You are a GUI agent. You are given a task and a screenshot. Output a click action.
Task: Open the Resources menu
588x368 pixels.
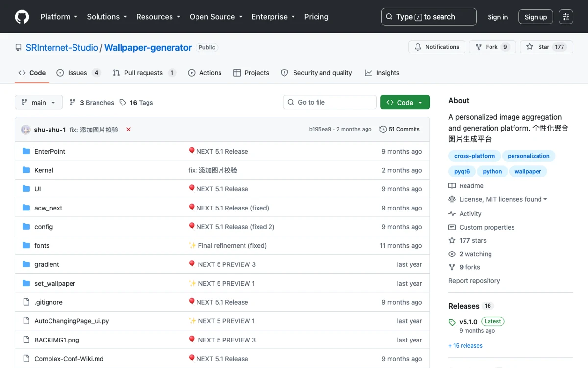tap(158, 17)
